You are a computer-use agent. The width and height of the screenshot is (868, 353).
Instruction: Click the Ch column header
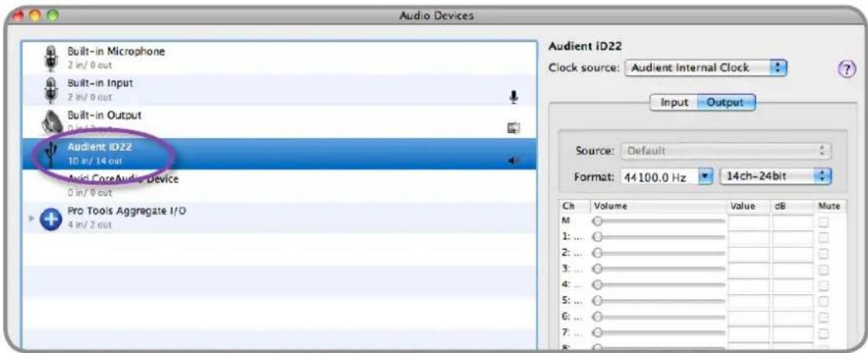(x=575, y=206)
